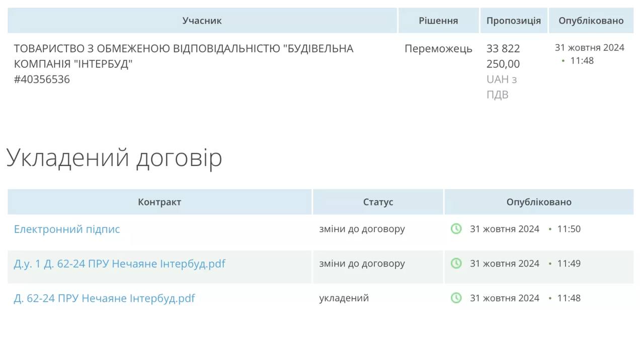Click the participant code #40356536

click(x=42, y=79)
